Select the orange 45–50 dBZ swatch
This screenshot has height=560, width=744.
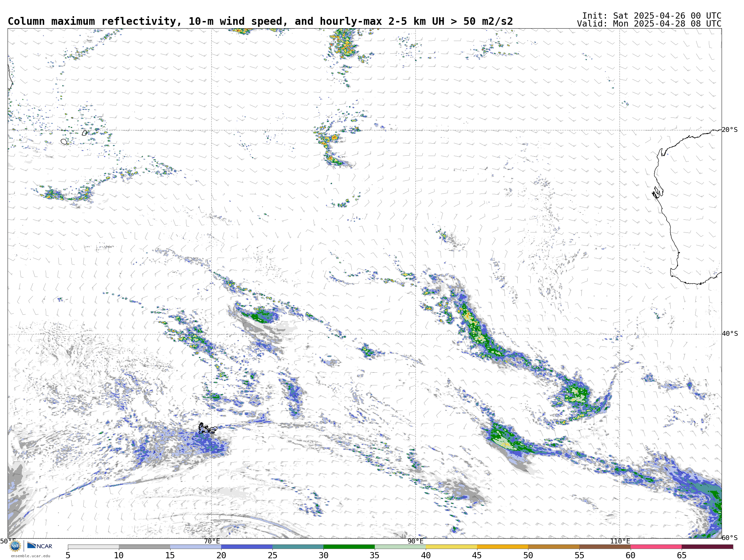tap(503, 547)
